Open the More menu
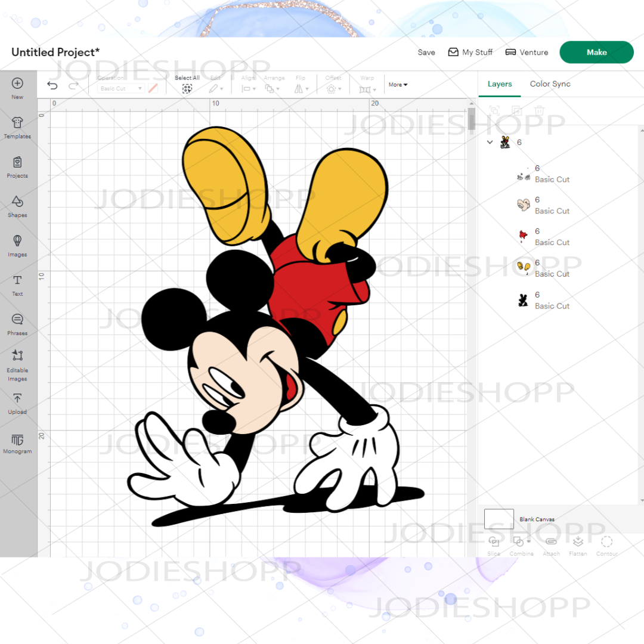Image resolution: width=644 pixels, height=644 pixels. tap(398, 85)
